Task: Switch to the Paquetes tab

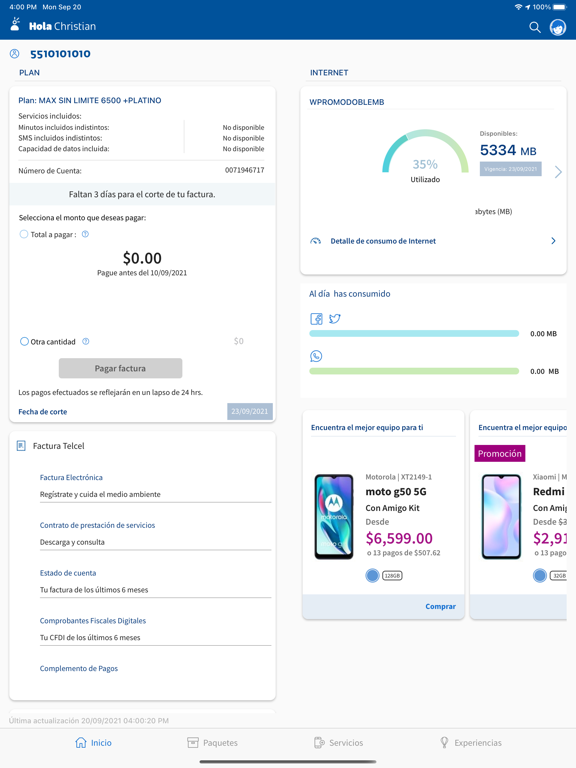Action: click(213, 743)
